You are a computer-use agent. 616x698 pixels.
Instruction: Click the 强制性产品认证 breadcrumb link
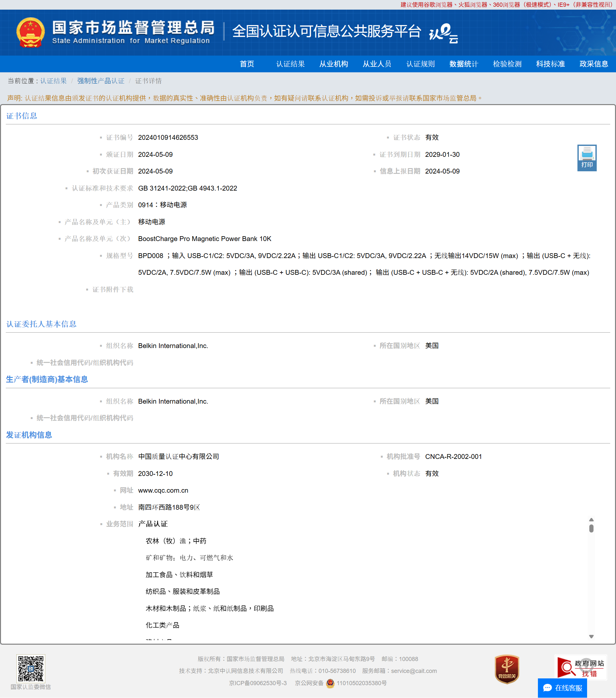coord(101,81)
